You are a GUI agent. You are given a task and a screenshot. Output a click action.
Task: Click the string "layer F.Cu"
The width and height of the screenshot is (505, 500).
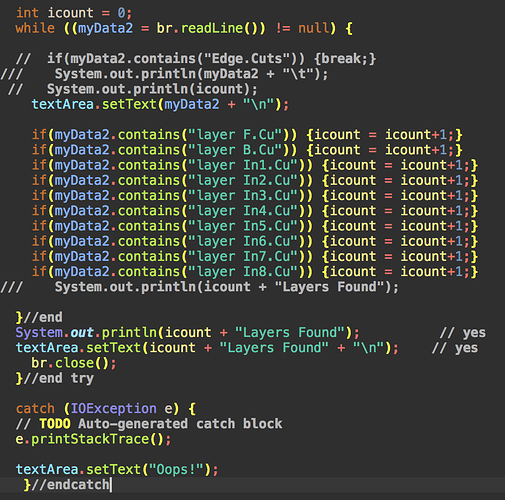coord(235,135)
